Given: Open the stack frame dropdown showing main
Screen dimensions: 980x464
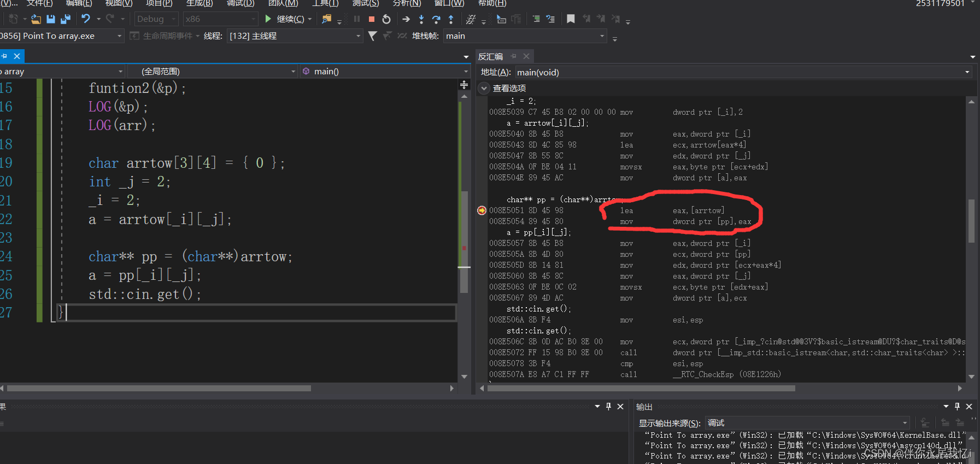Looking at the screenshot, I should (x=525, y=36).
